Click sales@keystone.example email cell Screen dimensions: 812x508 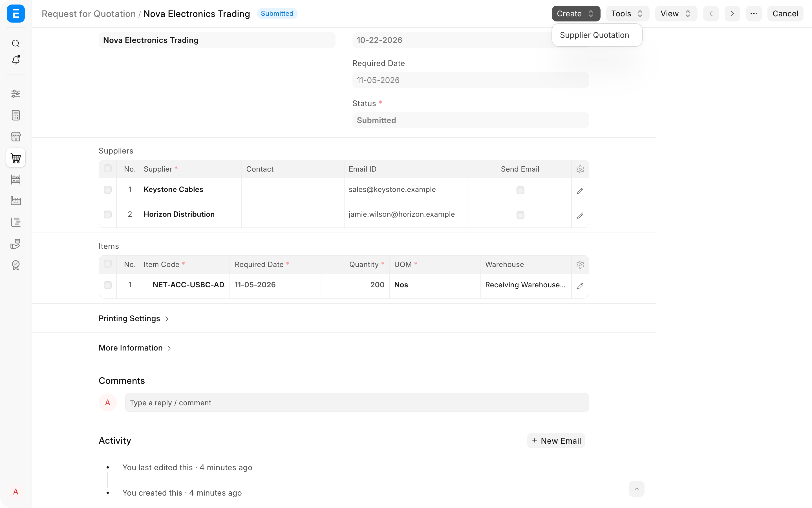tap(406, 190)
